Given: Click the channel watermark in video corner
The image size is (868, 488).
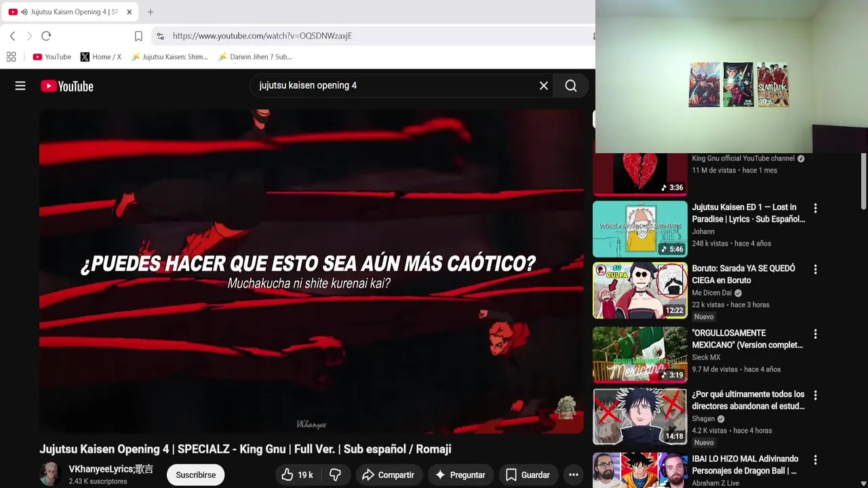Looking at the screenshot, I should click(x=566, y=407).
